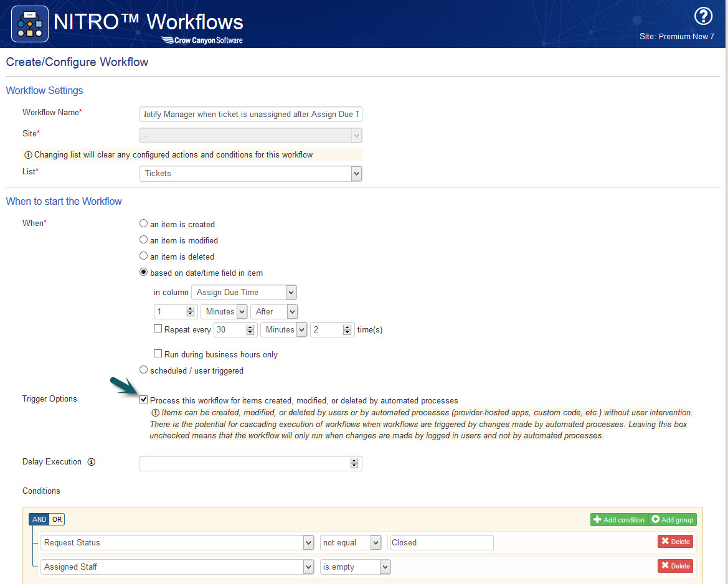Select 'scheduled / user triggered' radio option

[x=143, y=370]
